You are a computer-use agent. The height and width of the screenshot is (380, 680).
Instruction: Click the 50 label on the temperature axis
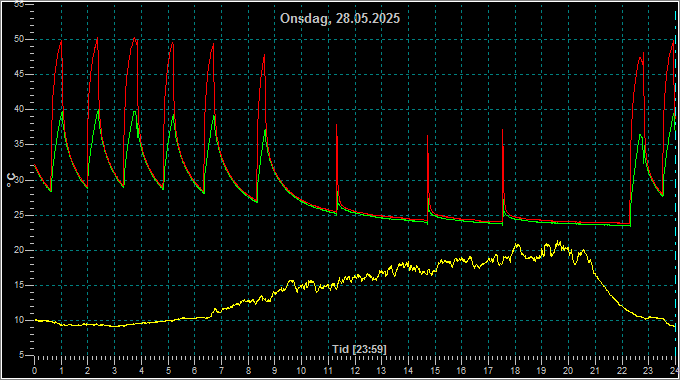[x=18, y=39]
